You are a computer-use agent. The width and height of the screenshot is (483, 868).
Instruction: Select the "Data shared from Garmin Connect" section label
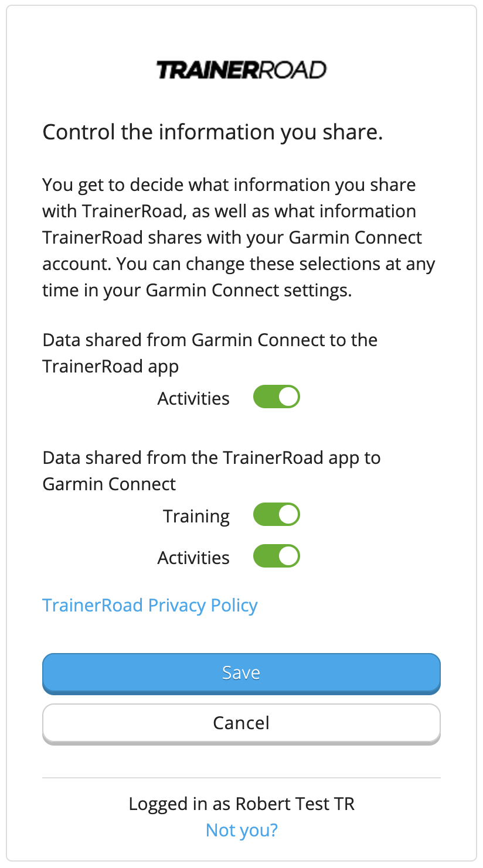coord(210,340)
